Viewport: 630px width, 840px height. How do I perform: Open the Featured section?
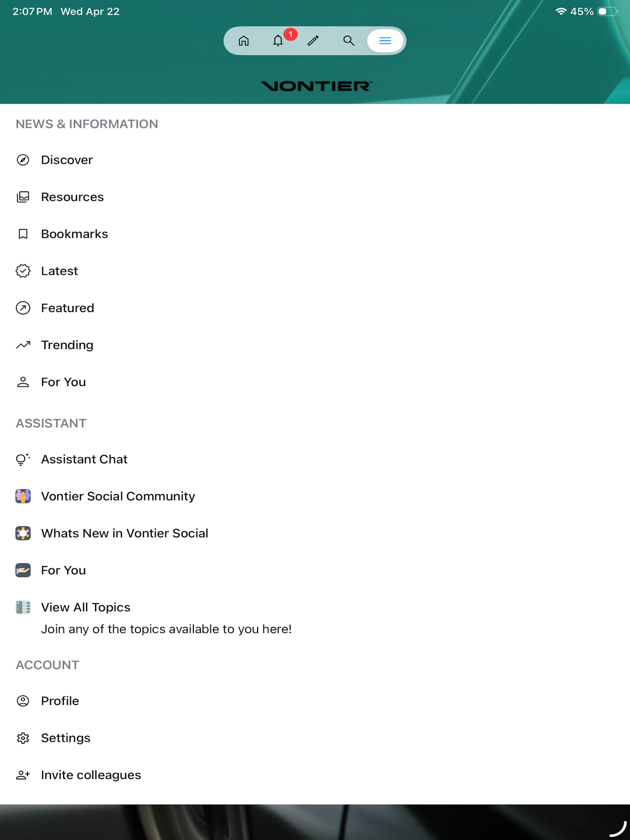click(315, 308)
